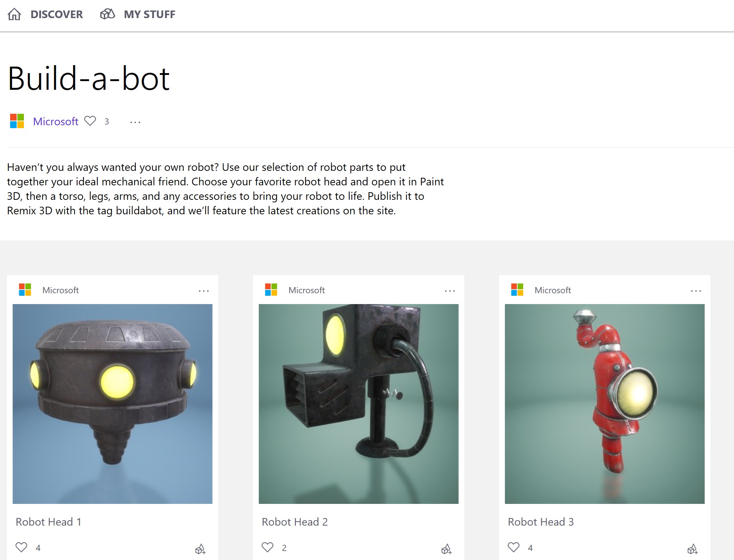Click the home icon beside Discover
This screenshot has width=734, height=560.
(14, 14)
